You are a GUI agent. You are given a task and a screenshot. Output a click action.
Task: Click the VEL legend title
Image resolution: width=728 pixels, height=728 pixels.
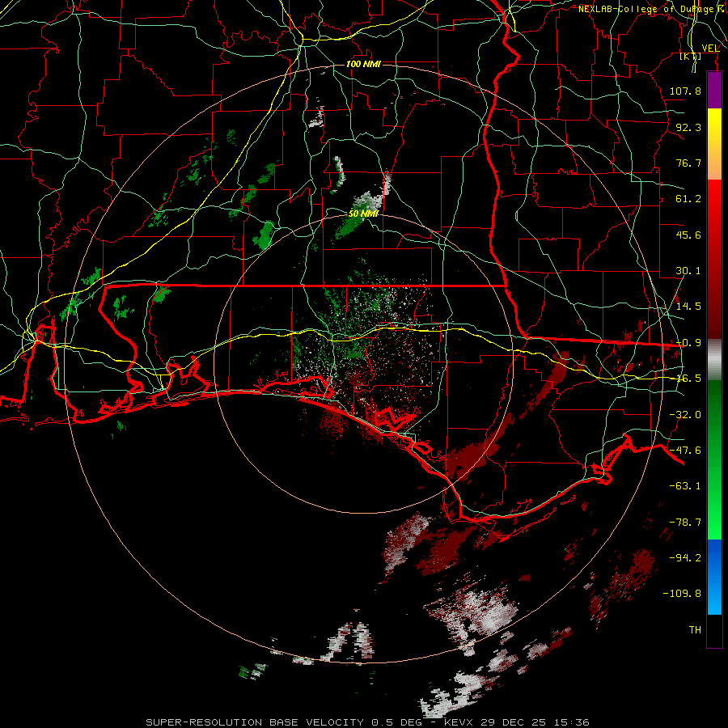pyautogui.click(x=711, y=49)
